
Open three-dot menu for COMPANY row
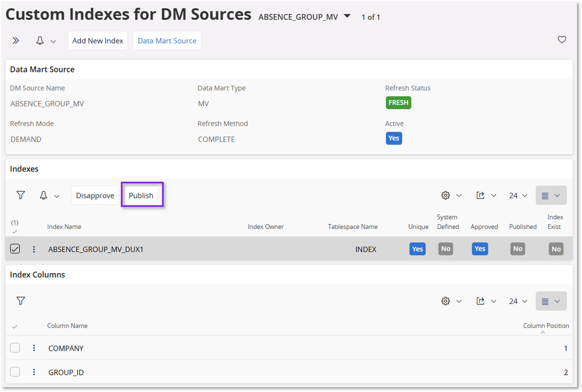(x=34, y=348)
